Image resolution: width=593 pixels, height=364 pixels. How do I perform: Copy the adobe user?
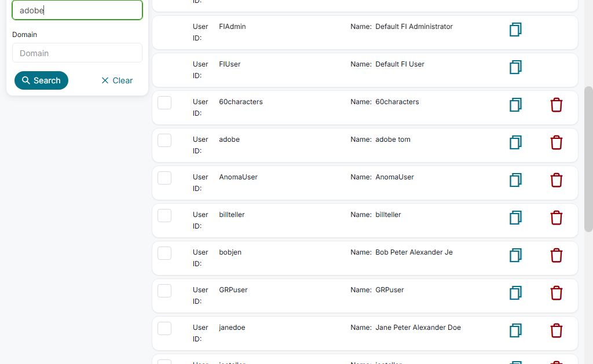point(515,142)
